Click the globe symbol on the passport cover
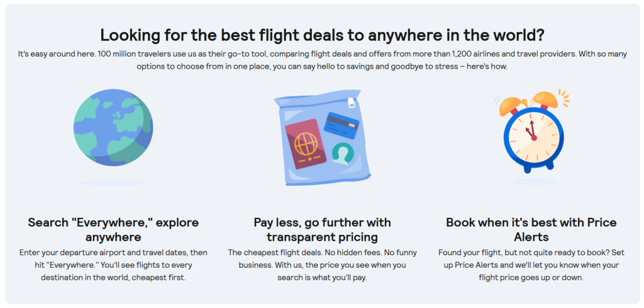The width and height of the screenshot is (644, 308). (x=305, y=142)
